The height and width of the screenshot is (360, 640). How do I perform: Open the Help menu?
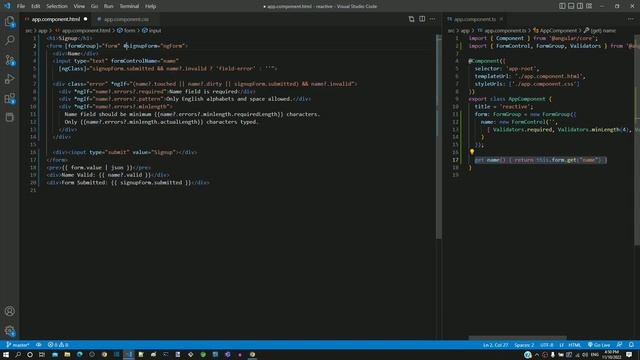click(x=151, y=6)
